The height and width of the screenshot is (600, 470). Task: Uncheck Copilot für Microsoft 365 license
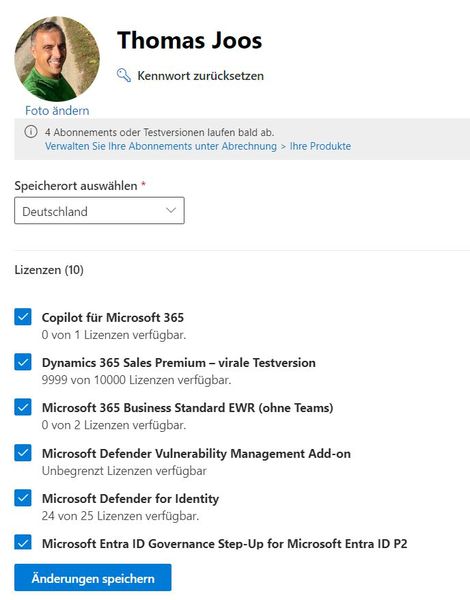23,317
